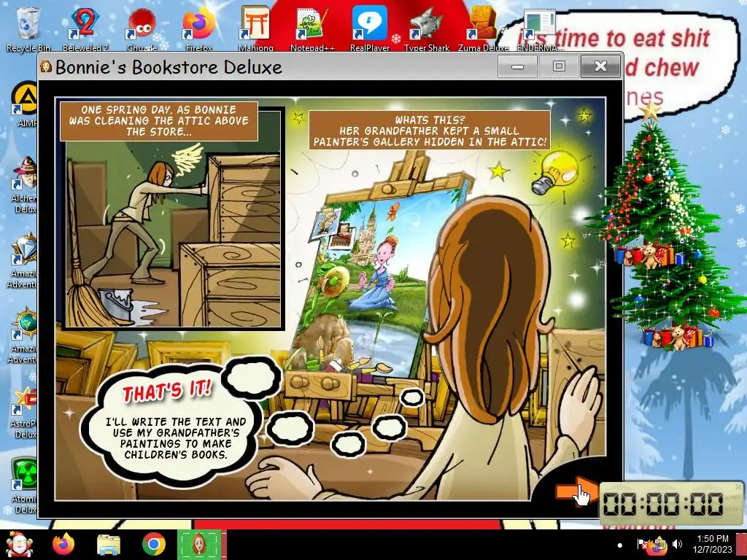This screenshot has width=747, height=560.
Task: Close the timer gadget with its X
Action: pos(738,487)
